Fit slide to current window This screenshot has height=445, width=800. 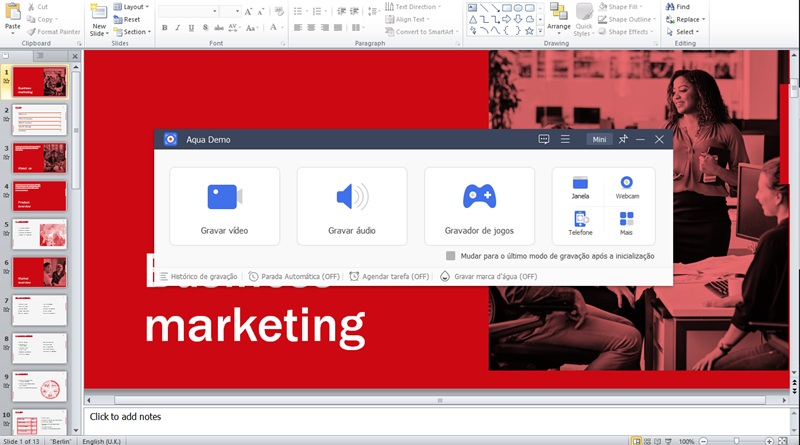tap(783, 441)
